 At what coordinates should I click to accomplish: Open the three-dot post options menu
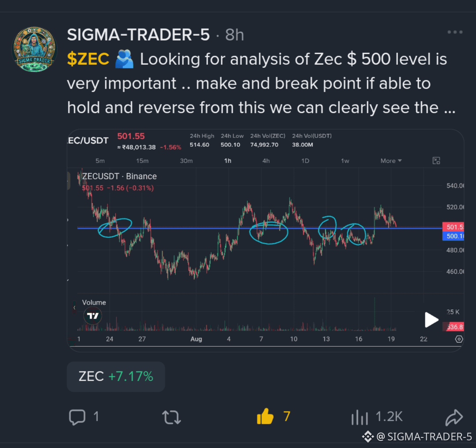tap(455, 32)
